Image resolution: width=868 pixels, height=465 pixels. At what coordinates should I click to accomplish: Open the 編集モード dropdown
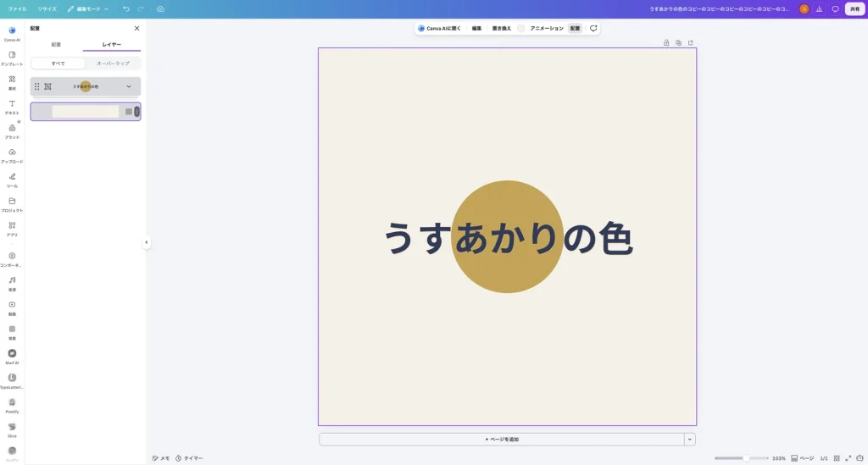[x=88, y=8]
